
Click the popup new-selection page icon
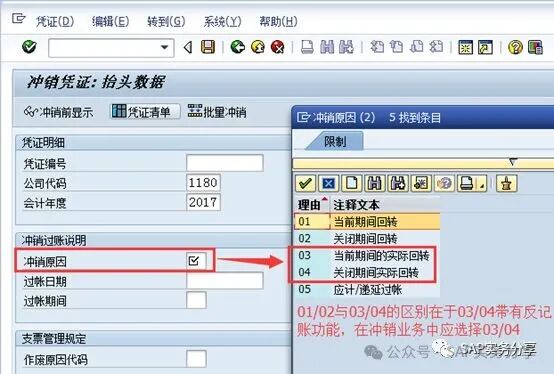(352, 183)
